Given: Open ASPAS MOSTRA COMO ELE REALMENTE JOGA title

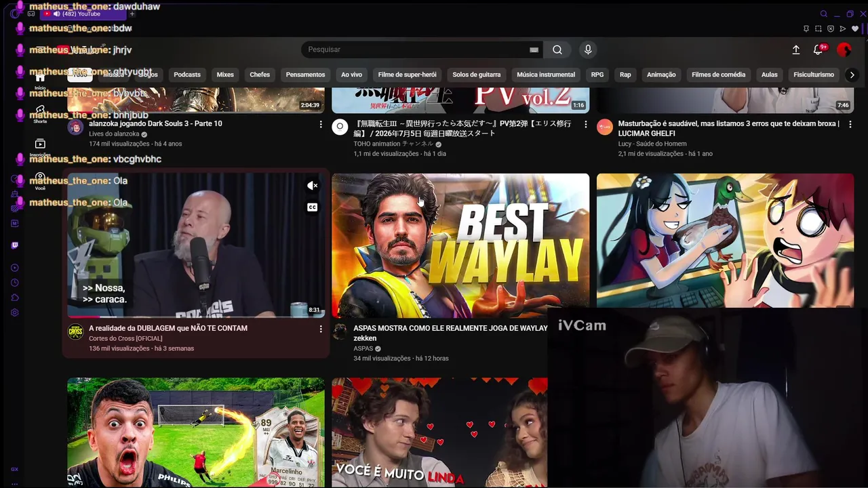Looking at the screenshot, I should click(x=450, y=333).
